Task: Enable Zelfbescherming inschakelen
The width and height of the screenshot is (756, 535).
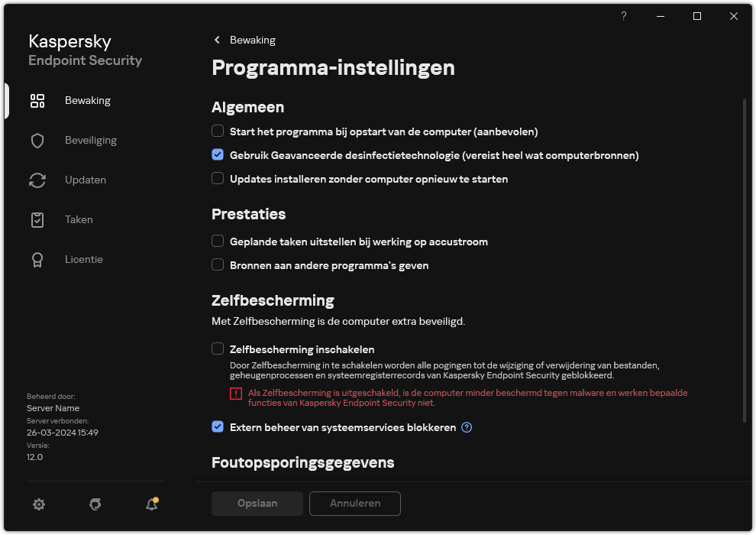Action: (218, 349)
